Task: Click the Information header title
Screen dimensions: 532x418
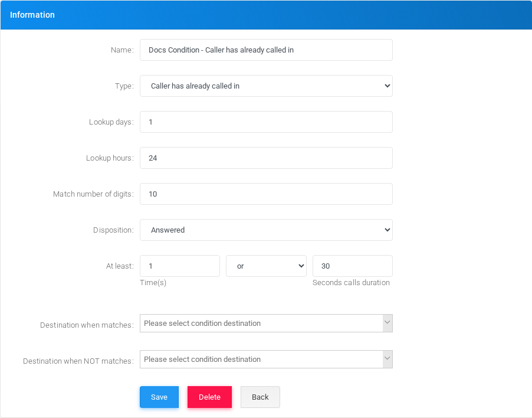Action: [32, 15]
